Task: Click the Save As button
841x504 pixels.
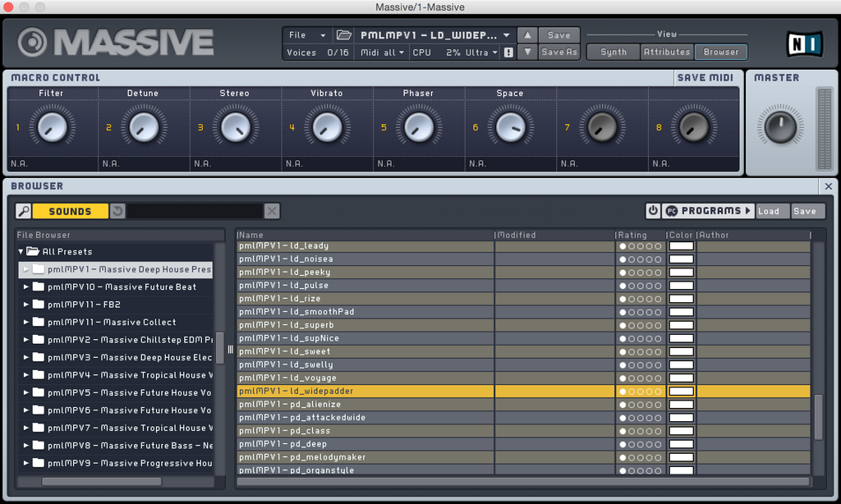Action: [558, 53]
